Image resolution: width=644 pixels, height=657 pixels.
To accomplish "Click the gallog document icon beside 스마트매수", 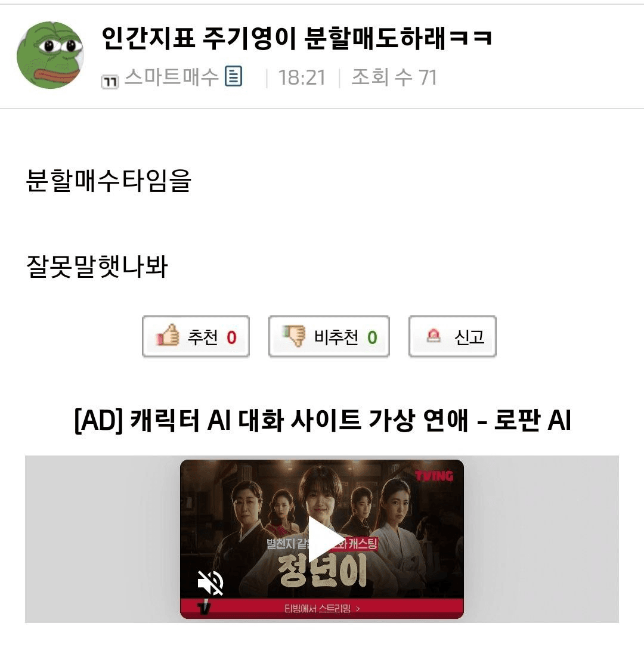I will 233,76.
